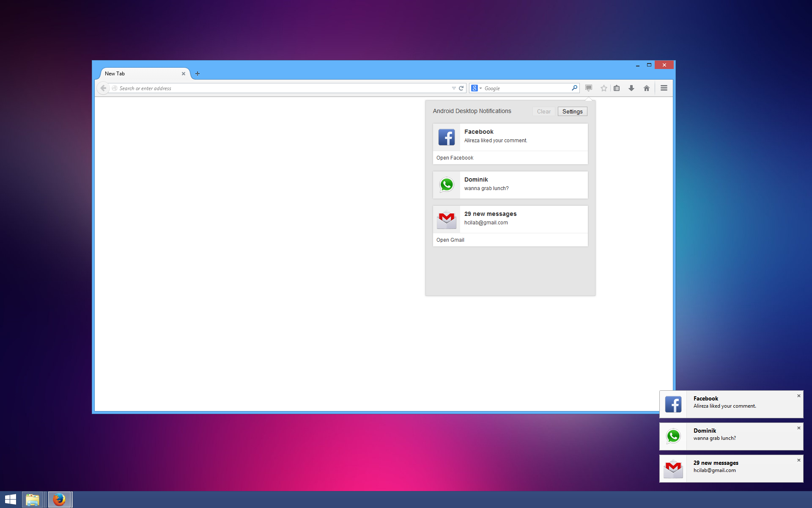Image resolution: width=812 pixels, height=508 pixels.
Task: Clear all Android Desktop Notifications
Action: [543, 111]
